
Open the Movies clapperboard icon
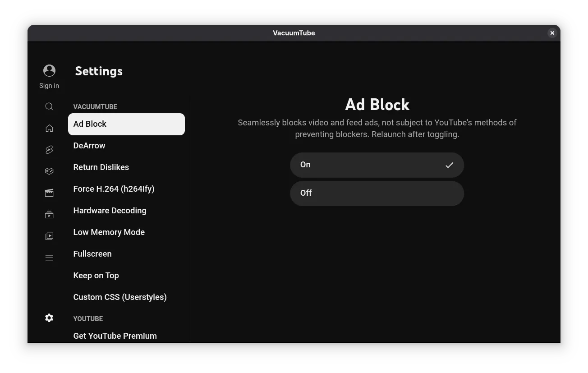(49, 193)
